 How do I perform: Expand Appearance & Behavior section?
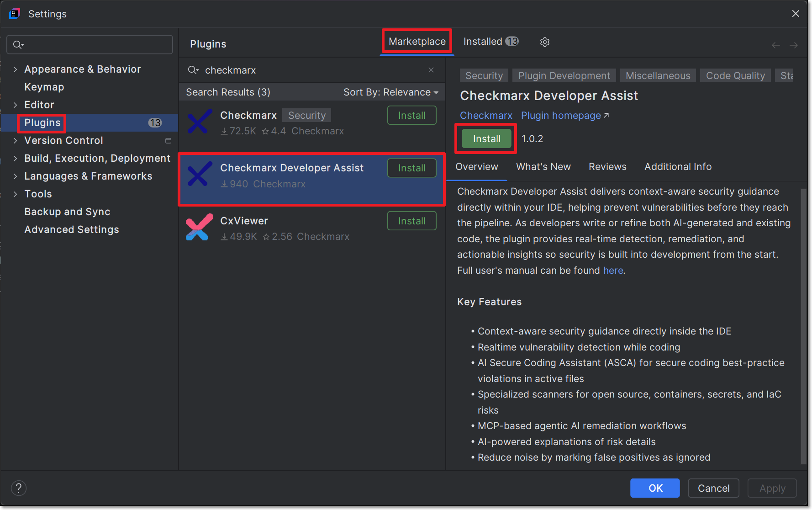pos(15,69)
